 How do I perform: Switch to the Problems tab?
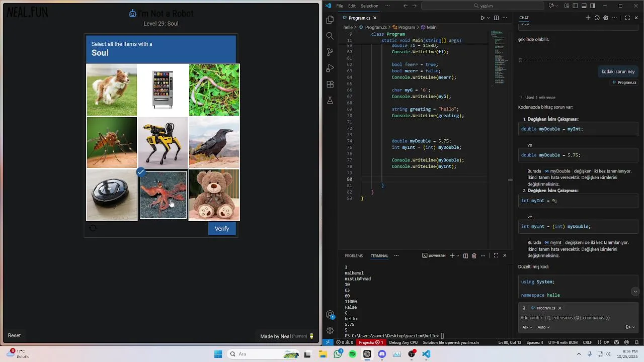tap(354, 256)
